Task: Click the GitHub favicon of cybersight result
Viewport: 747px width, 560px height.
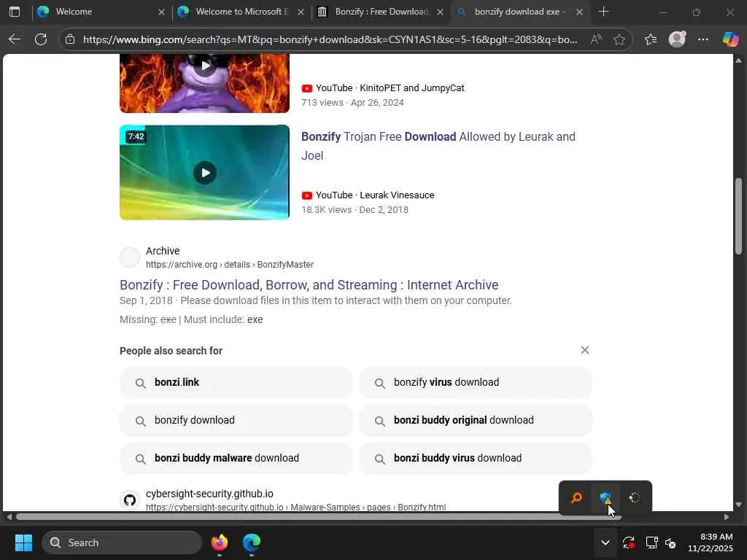Action: coord(130,500)
